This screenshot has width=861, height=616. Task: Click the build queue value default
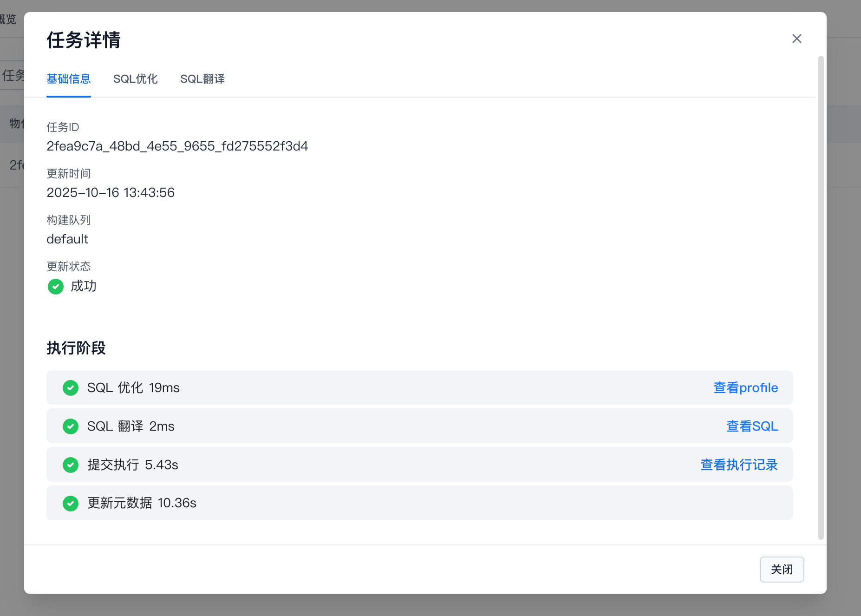(x=67, y=239)
